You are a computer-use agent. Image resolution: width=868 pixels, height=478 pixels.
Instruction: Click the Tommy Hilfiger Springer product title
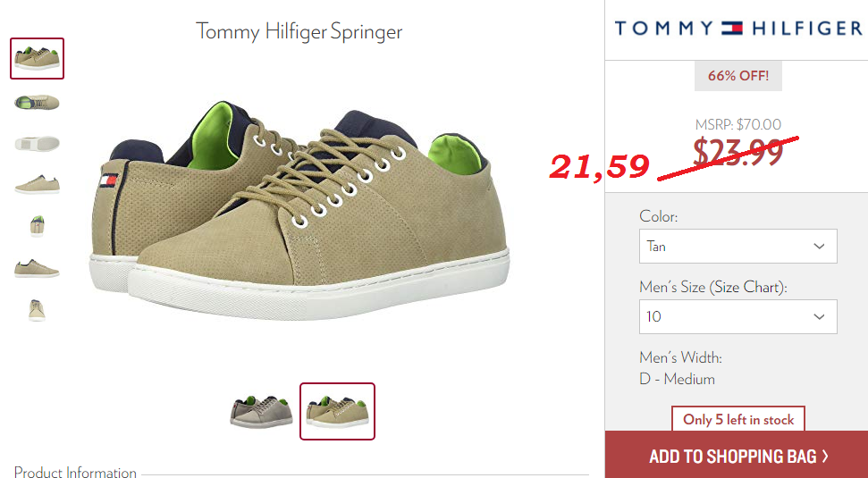299,31
